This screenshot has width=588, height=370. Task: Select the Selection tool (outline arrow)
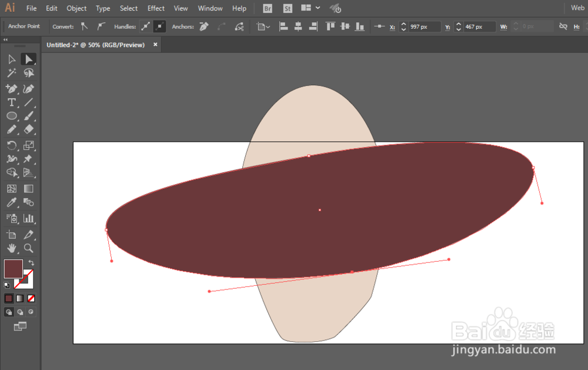[x=12, y=59]
